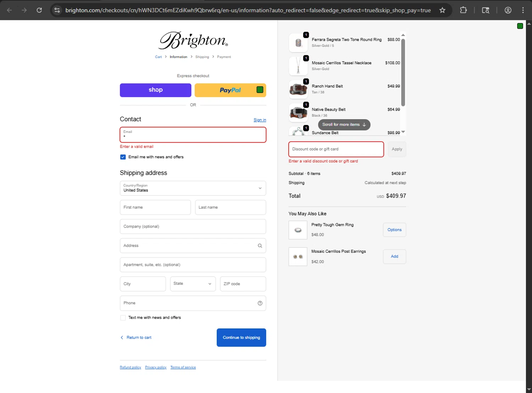Click Scroll for more items button
This screenshot has width=532, height=393.
point(344,125)
